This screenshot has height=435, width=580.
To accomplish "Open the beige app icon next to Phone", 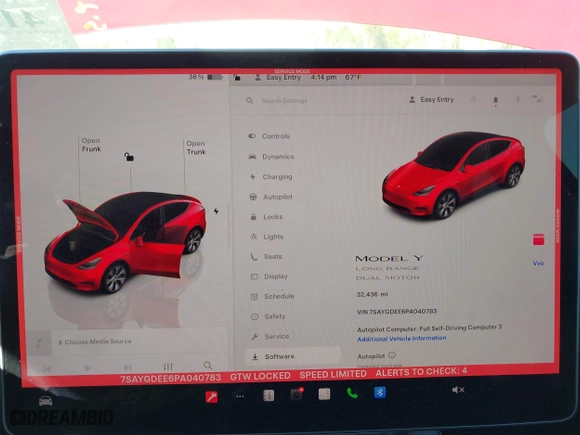I will (x=324, y=394).
